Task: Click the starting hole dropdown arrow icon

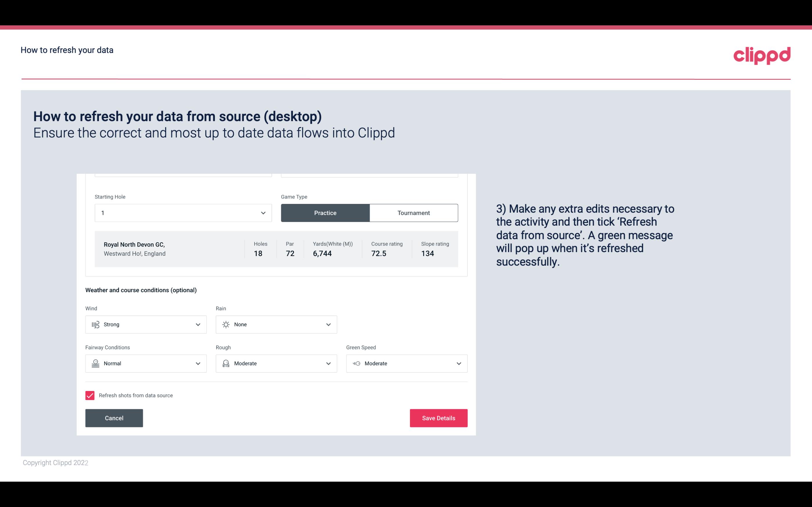Action: [x=262, y=213]
